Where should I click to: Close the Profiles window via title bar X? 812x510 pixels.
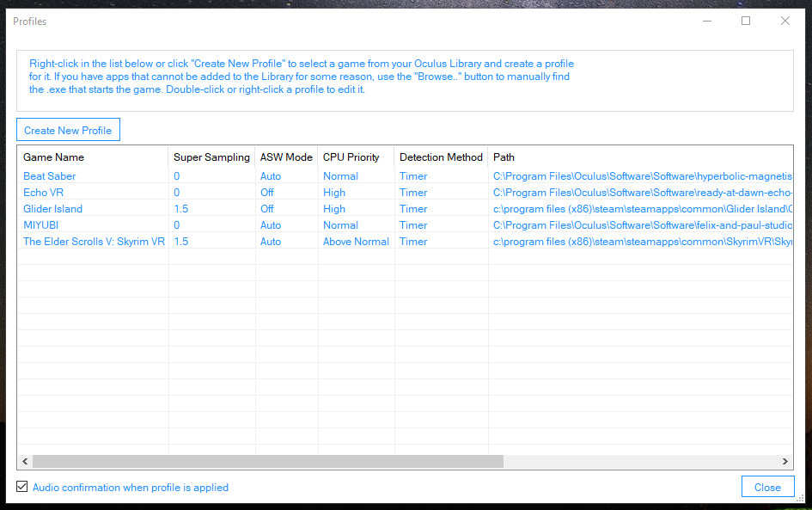pyautogui.click(x=785, y=21)
